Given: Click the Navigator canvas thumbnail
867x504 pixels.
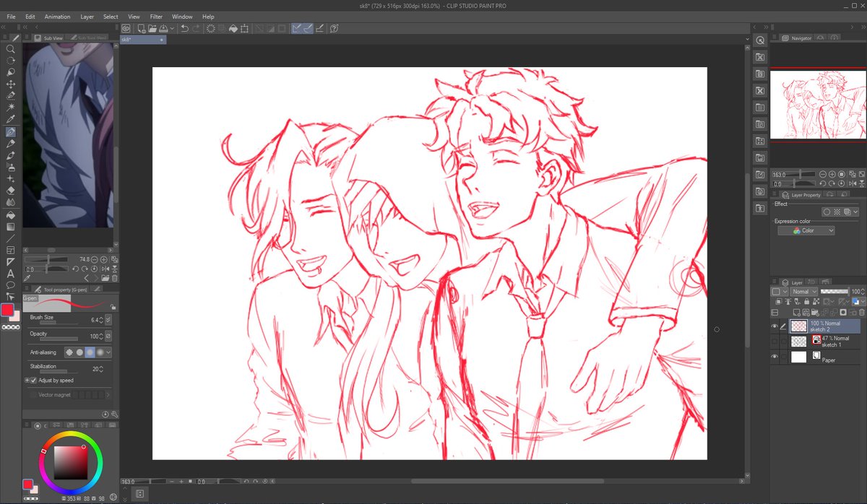Looking at the screenshot, I should click(818, 105).
